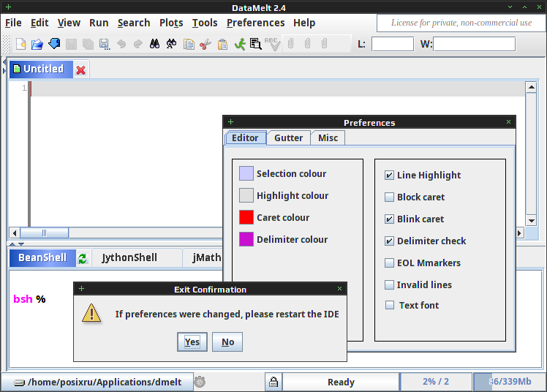Screen dimensions: 547x392
Task: Click the gear icon in status bar
Action: click(200, 382)
